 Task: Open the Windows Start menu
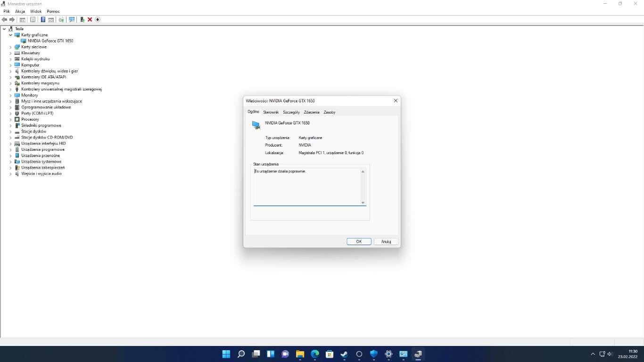[226, 354]
